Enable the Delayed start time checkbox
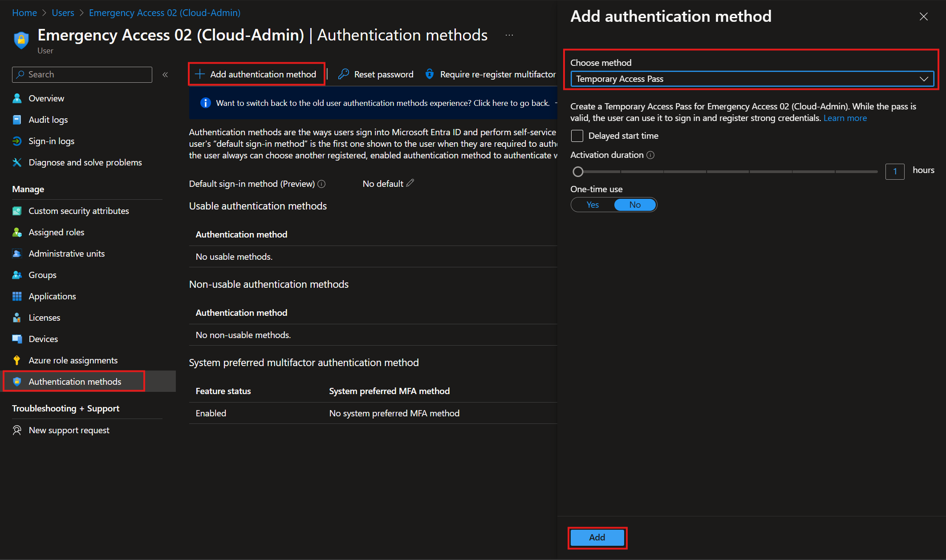946x560 pixels. [x=577, y=136]
